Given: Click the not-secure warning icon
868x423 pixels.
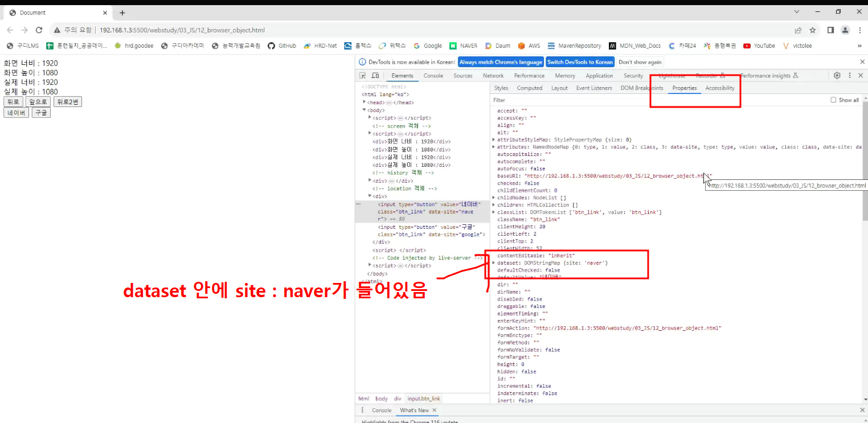Looking at the screenshot, I should point(57,30).
